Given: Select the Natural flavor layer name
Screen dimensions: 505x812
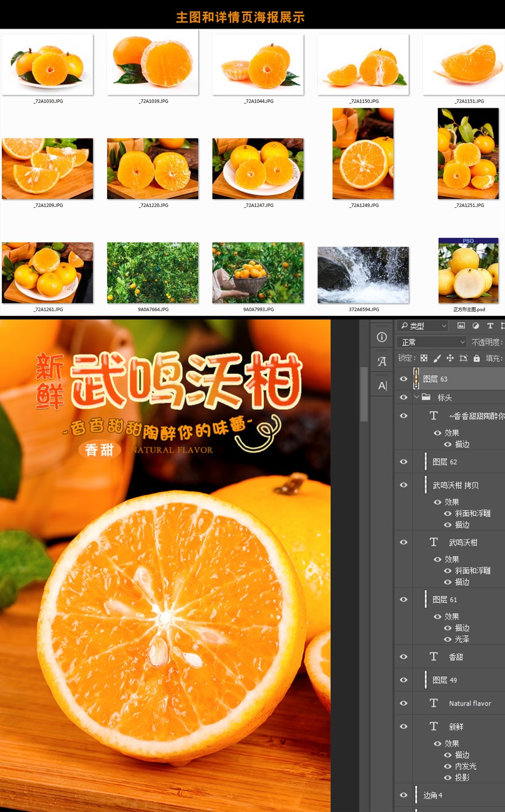Looking at the screenshot, I should click(470, 703).
